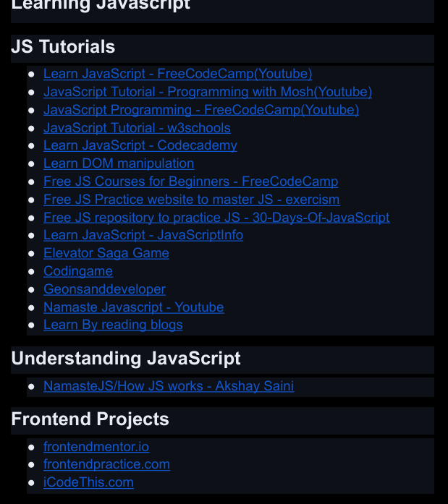
Task: Click JavaScript Tutorial - Programming with Mosh link
Action: point(207,92)
